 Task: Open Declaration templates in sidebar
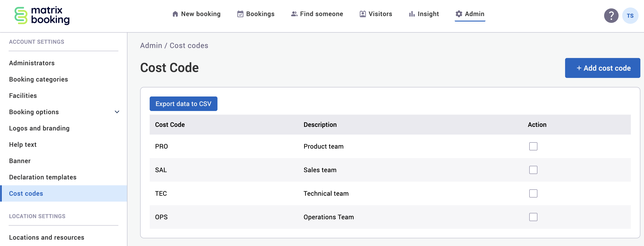[43, 177]
